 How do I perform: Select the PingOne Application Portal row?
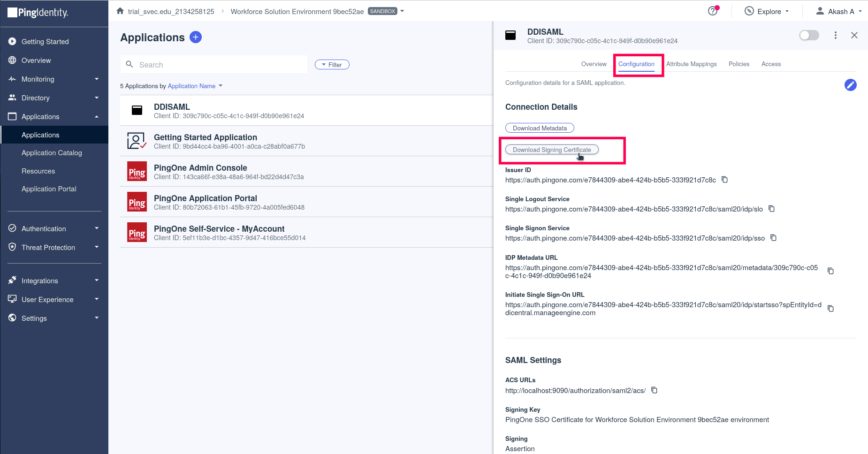(306, 202)
